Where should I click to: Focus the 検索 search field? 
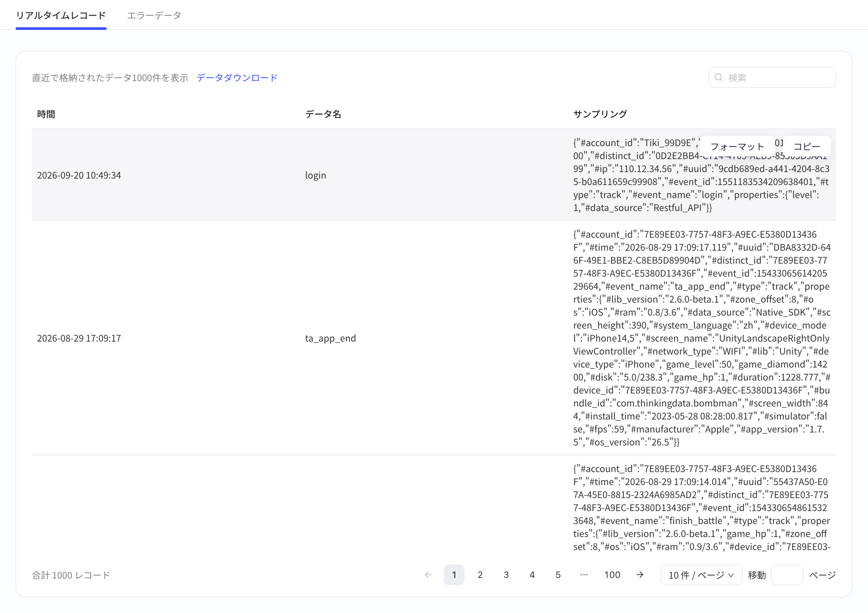[772, 78]
